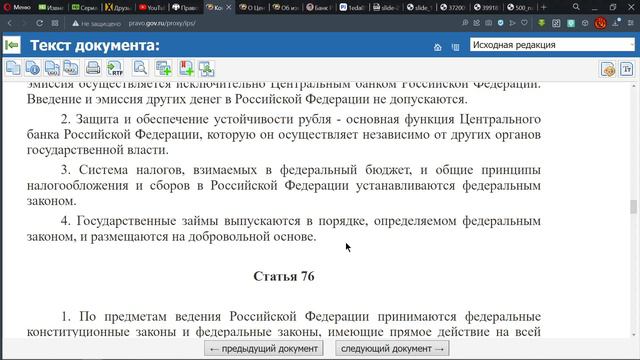Click the Не защищено security warning

point(96,24)
